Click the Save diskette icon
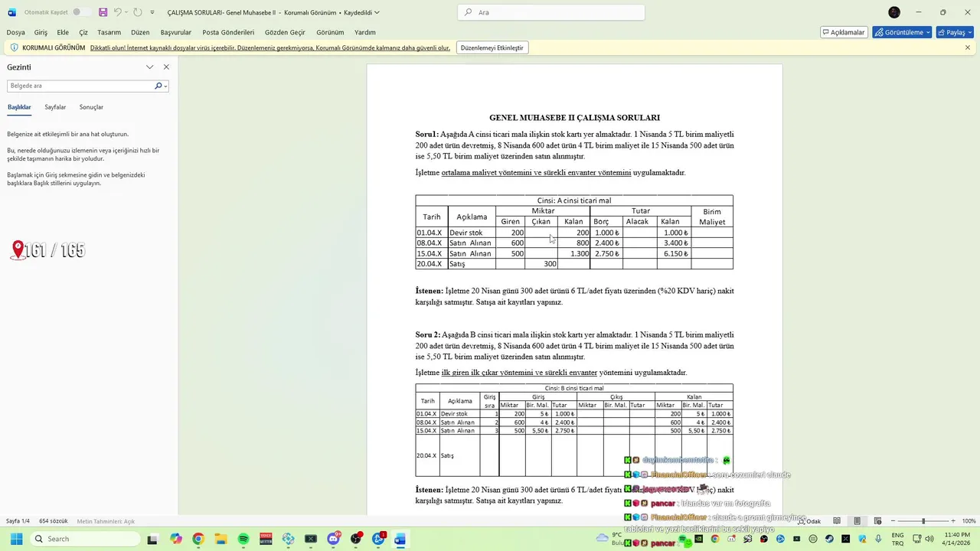 103,12
